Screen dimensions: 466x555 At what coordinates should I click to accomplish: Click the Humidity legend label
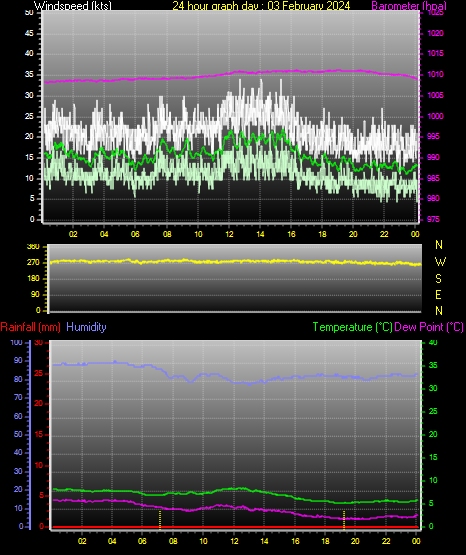click(86, 327)
